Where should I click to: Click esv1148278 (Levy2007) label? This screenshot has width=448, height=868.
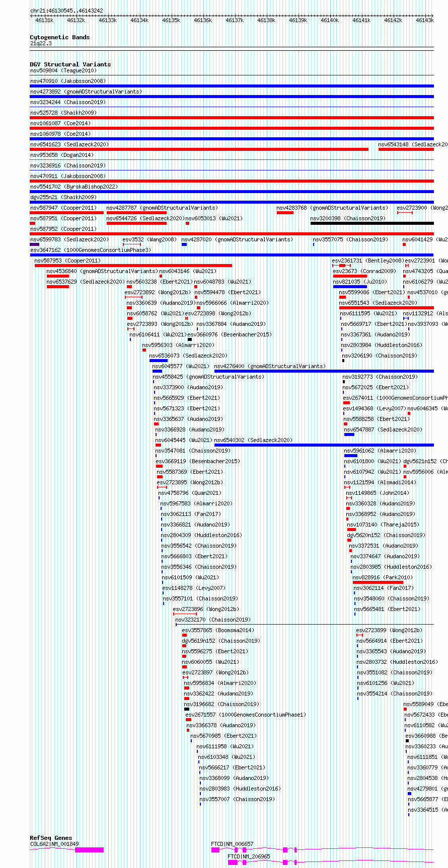[x=194, y=588]
